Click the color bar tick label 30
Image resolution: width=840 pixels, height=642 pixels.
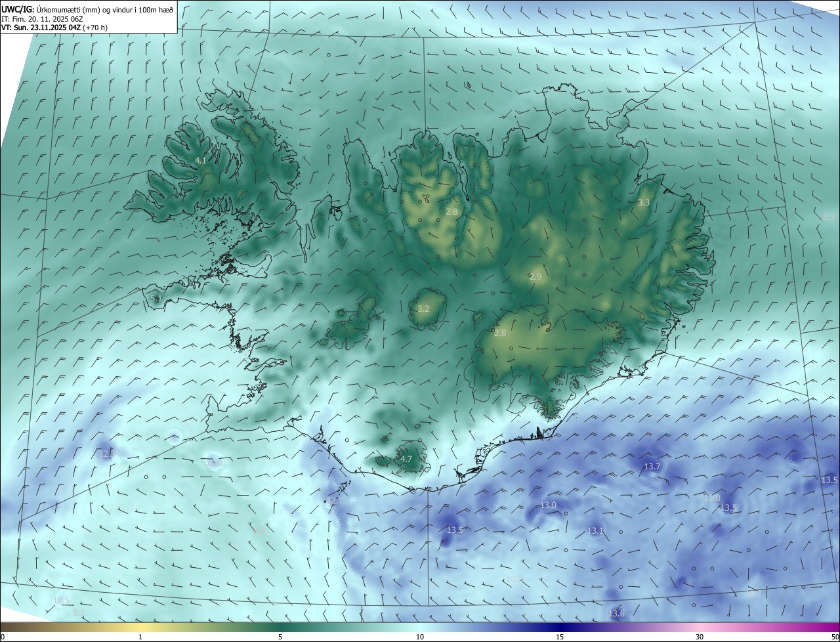tap(700, 637)
